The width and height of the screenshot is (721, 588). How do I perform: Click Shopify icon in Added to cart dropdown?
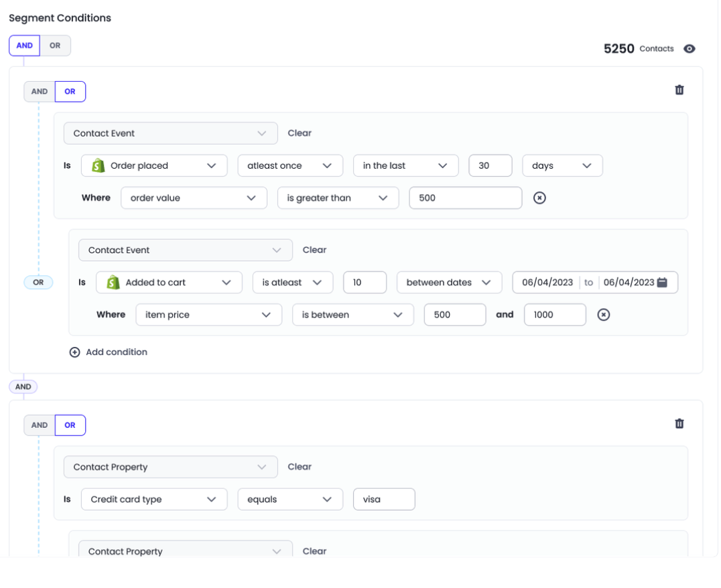[113, 283]
